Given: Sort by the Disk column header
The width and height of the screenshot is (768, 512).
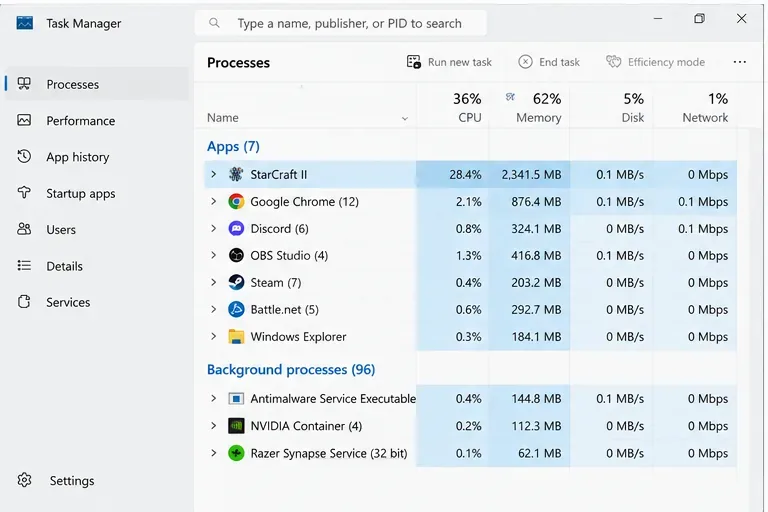Looking at the screenshot, I should pyautogui.click(x=611, y=107).
